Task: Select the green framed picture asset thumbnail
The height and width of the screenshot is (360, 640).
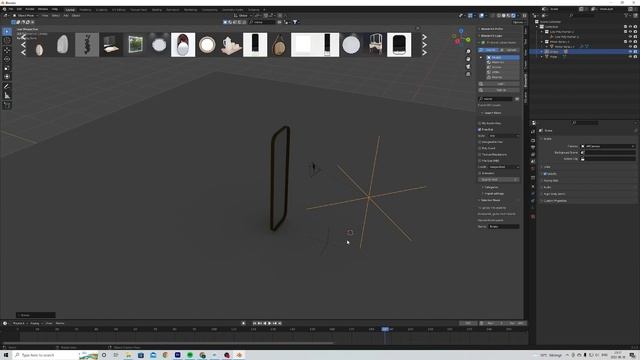Action: pyautogui.click(x=135, y=44)
